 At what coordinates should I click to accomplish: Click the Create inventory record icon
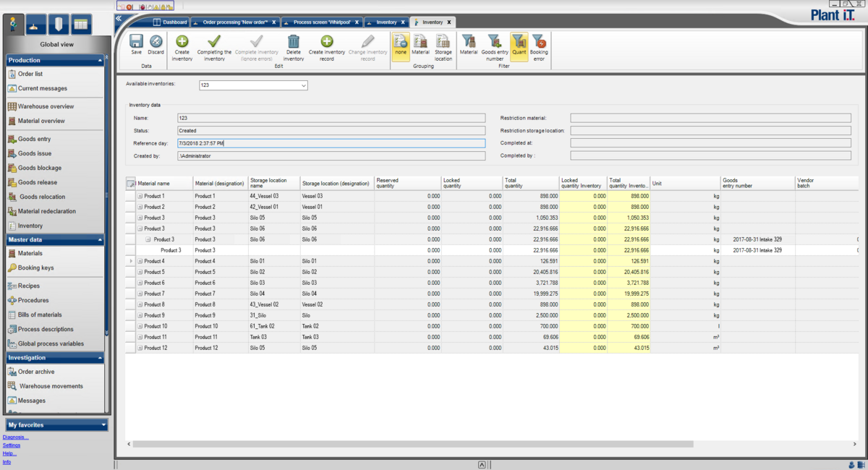pyautogui.click(x=327, y=42)
